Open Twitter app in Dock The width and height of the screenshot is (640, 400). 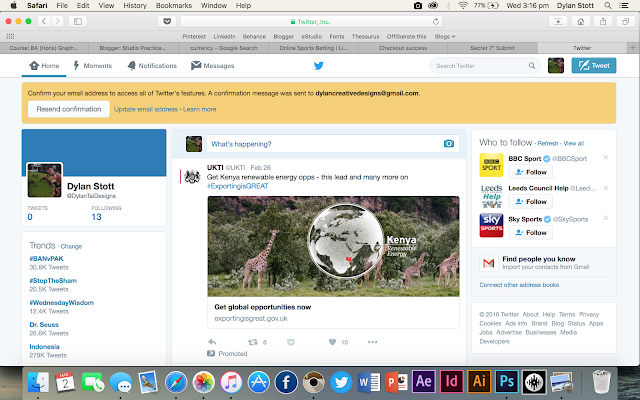(x=341, y=382)
